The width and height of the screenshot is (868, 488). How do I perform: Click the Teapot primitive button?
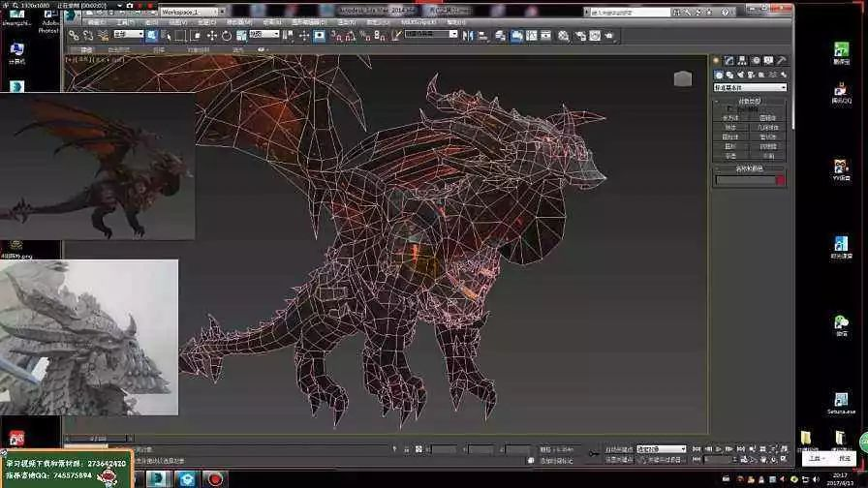click(x=730, y=156)
